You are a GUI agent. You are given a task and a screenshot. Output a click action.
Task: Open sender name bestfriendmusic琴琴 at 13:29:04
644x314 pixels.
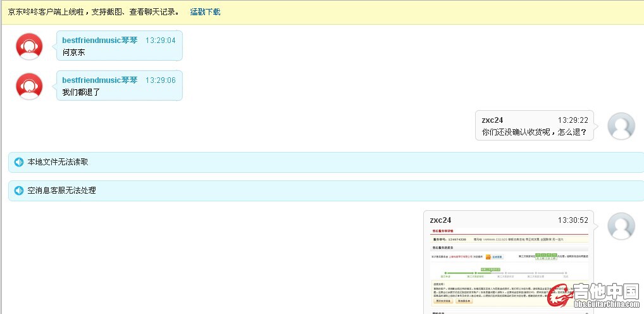click(x=99, y=40)
